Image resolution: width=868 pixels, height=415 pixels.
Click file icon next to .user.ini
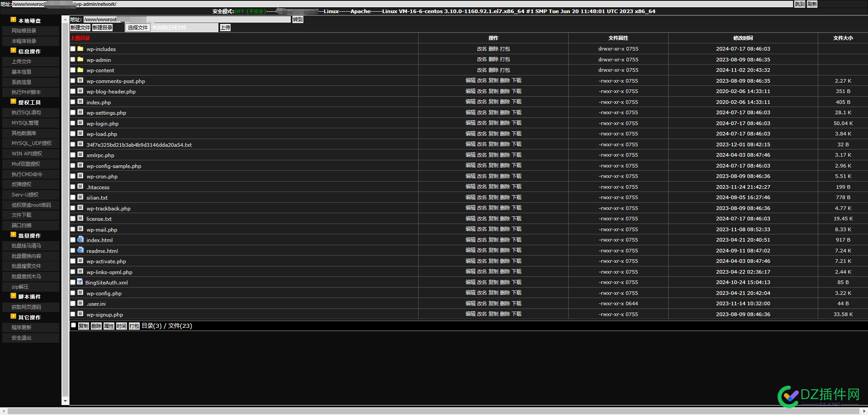pyautogui.click(x=80, y=303)
